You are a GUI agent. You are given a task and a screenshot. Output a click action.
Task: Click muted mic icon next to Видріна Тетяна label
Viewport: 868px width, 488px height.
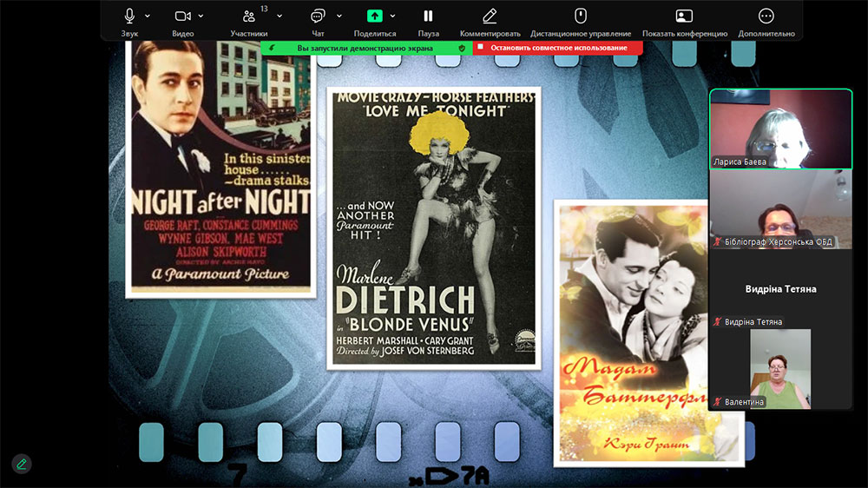(x=718, y=322)
